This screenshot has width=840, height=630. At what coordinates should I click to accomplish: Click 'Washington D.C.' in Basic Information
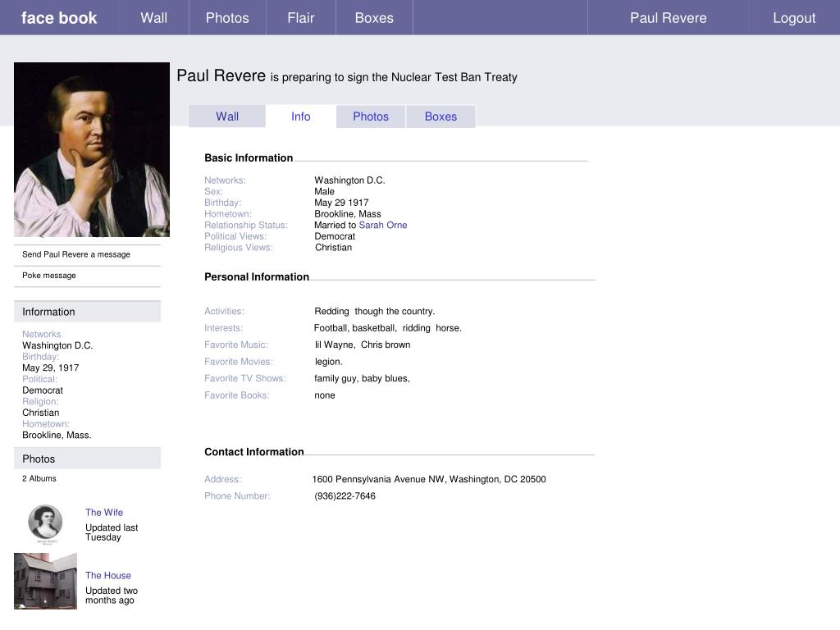point(349,180)
